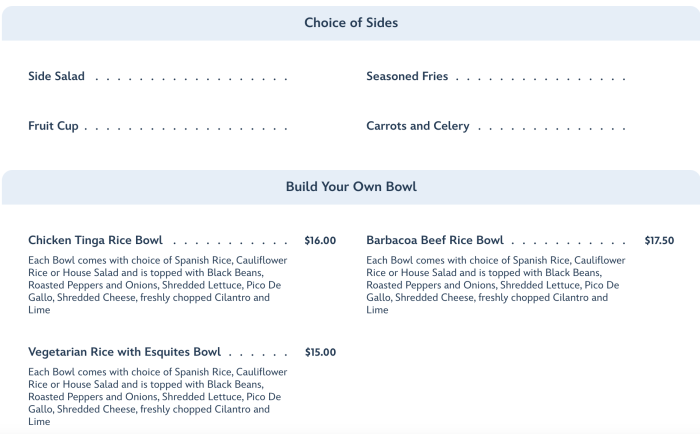Click the $15.00 price
Image resolution: width=700 pixels, height=434 pixels.
[320, 353]
